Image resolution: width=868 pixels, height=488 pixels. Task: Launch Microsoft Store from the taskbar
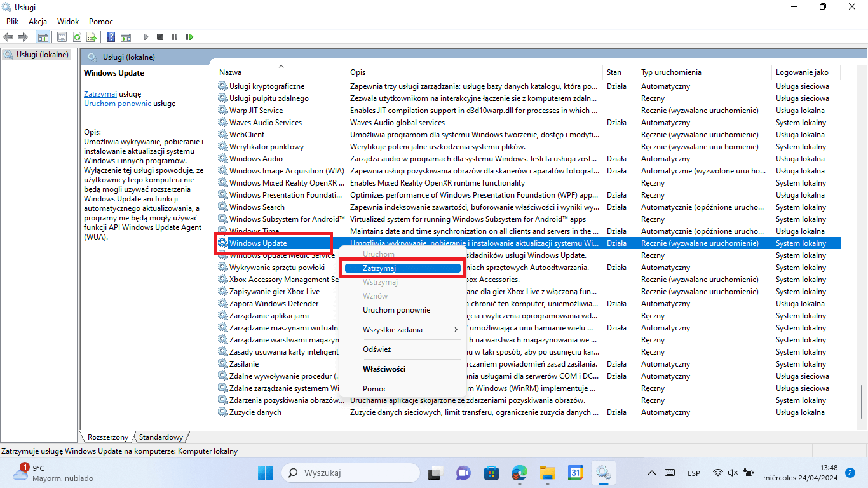pyautogui.click(x=491, y=473)
